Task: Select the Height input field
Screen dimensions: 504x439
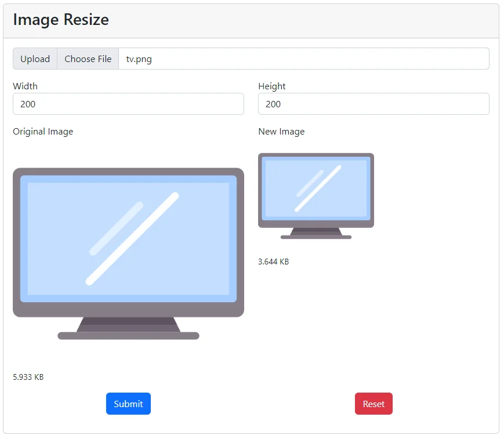Action: 373,104
